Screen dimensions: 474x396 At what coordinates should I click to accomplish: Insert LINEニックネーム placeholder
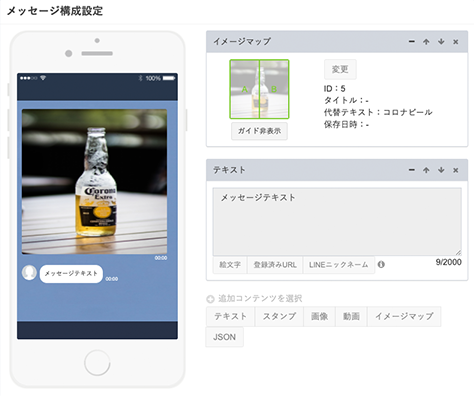click(x=339, y=265)
